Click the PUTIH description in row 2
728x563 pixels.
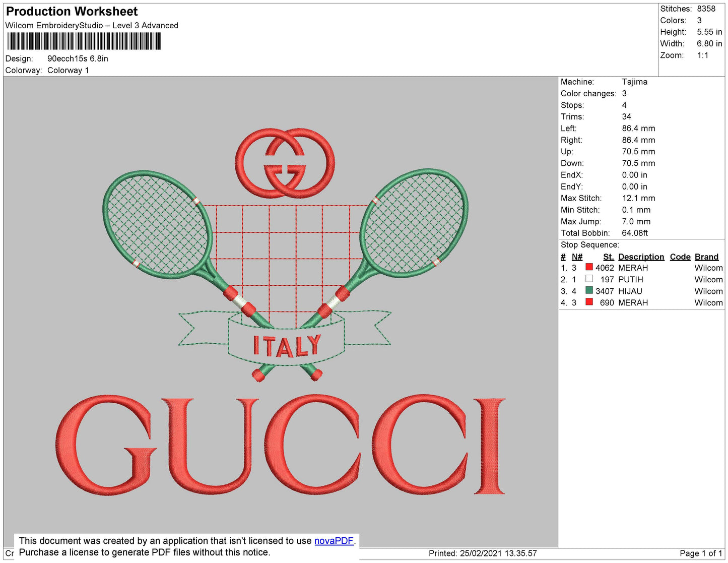(x=631, y=279)
